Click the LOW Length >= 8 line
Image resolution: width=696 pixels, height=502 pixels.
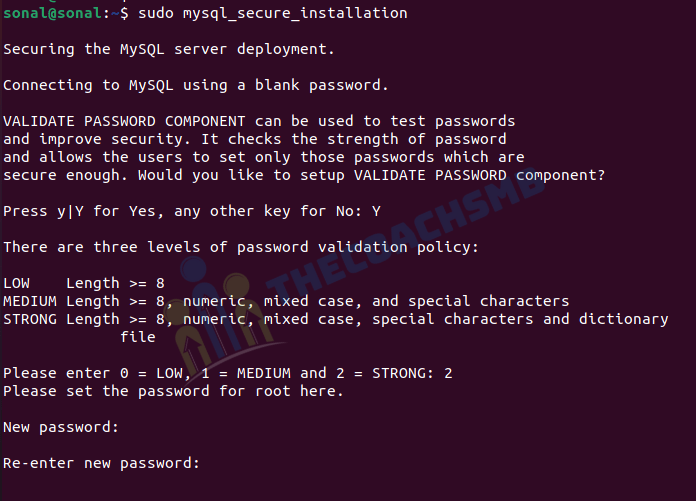84,283
